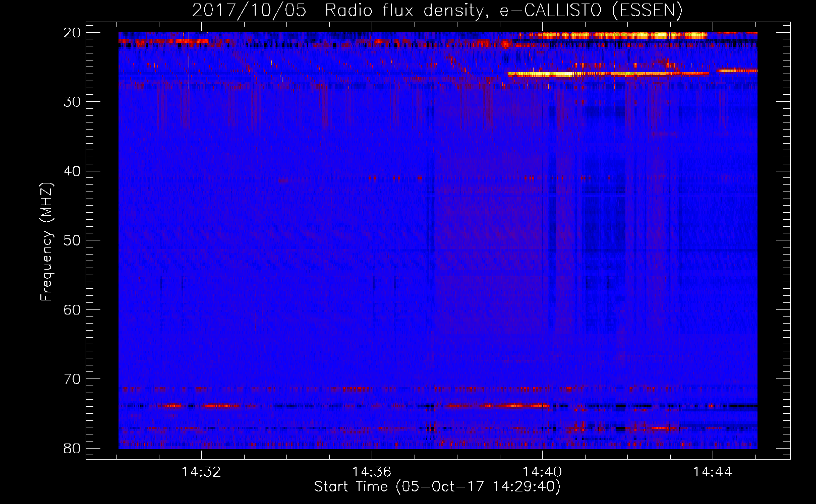Screen dimensions: 816x504
Task: Click the 80 MHz frequency tick label
Action: click(x=73, y=448)
